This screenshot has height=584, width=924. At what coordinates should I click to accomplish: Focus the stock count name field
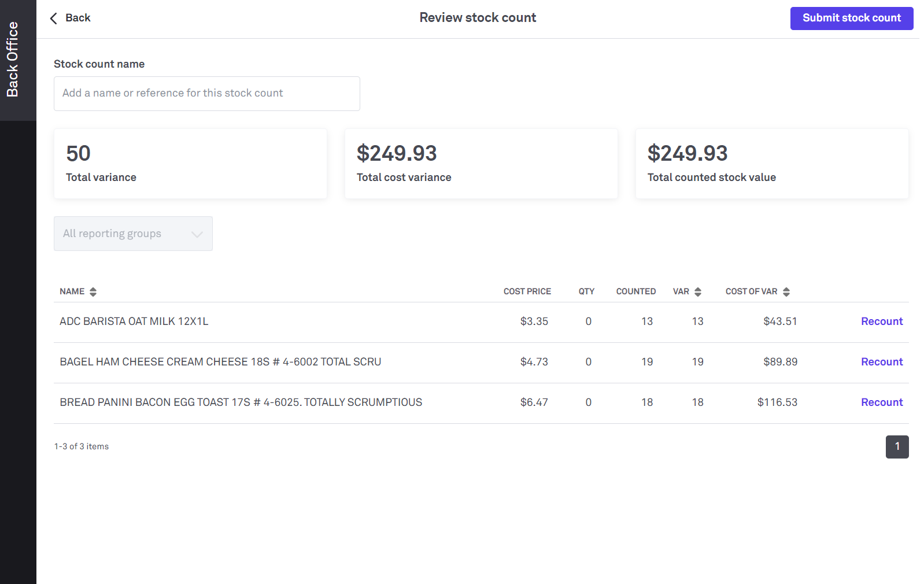[x=206, y=94]
